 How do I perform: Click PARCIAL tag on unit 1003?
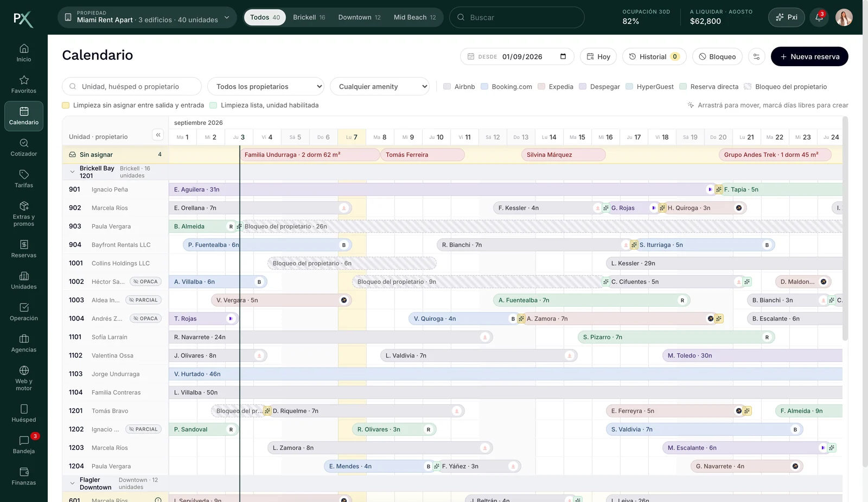tap(143, 300)
